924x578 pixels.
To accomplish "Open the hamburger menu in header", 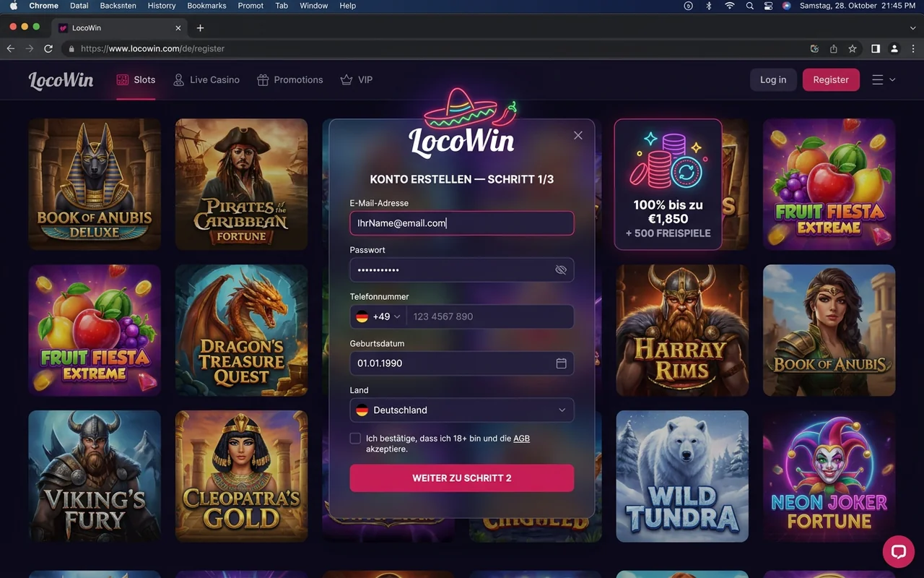I will (884, 79).
